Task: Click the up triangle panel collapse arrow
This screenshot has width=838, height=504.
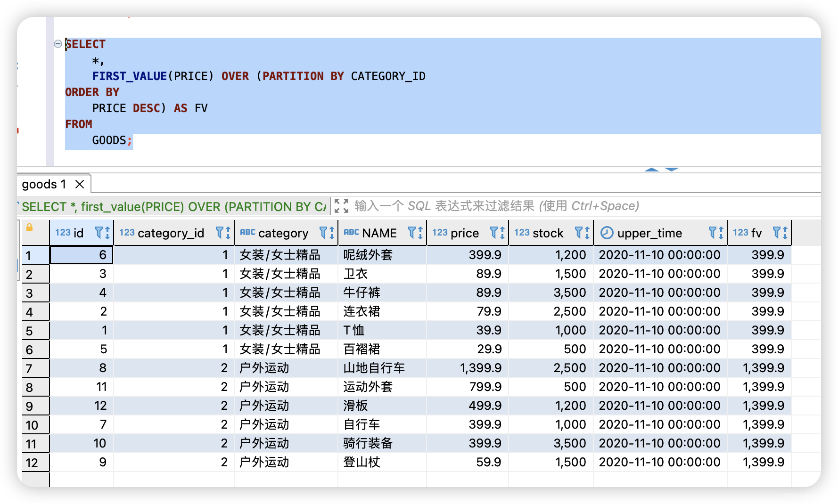Action: [652, 170]
